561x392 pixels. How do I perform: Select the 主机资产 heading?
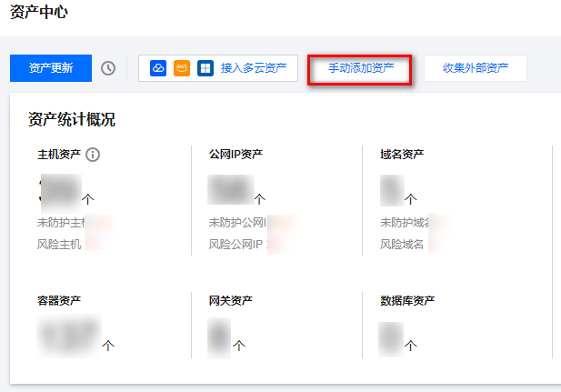pyautogui.click(x=59, y=155)
